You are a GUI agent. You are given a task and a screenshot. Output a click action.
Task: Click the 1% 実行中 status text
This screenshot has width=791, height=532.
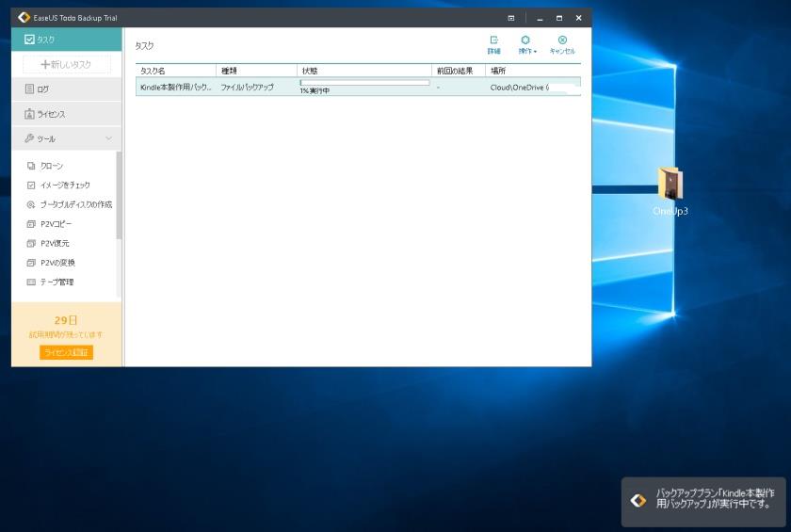315,90
